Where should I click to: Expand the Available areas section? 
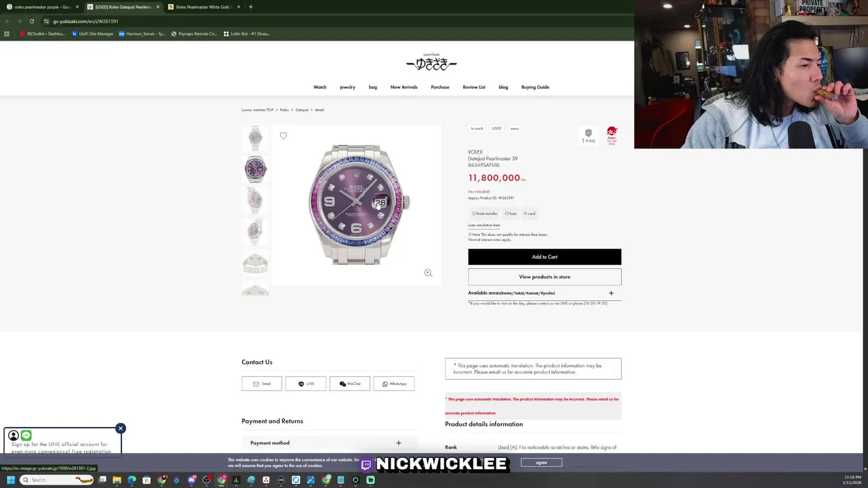544,293
